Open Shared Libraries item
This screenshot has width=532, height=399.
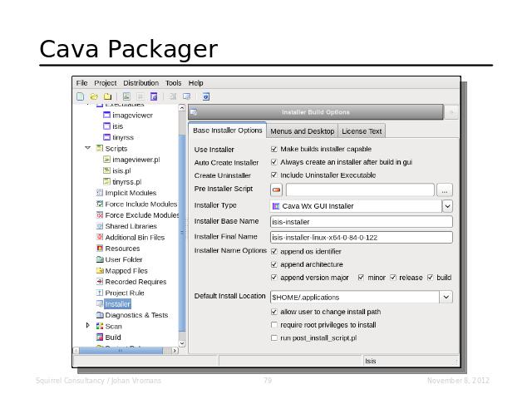(x=131, y=226)
